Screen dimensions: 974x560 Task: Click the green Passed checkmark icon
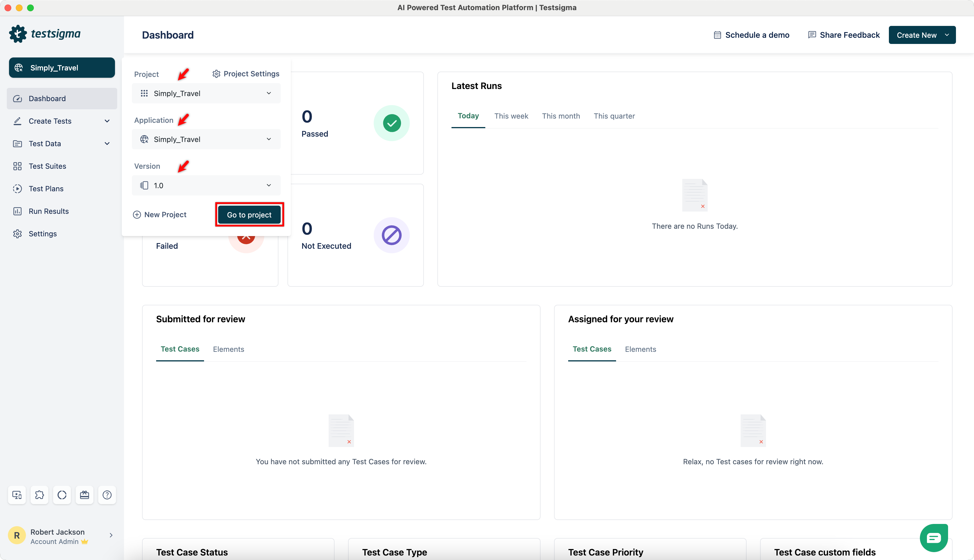[391, 123]
